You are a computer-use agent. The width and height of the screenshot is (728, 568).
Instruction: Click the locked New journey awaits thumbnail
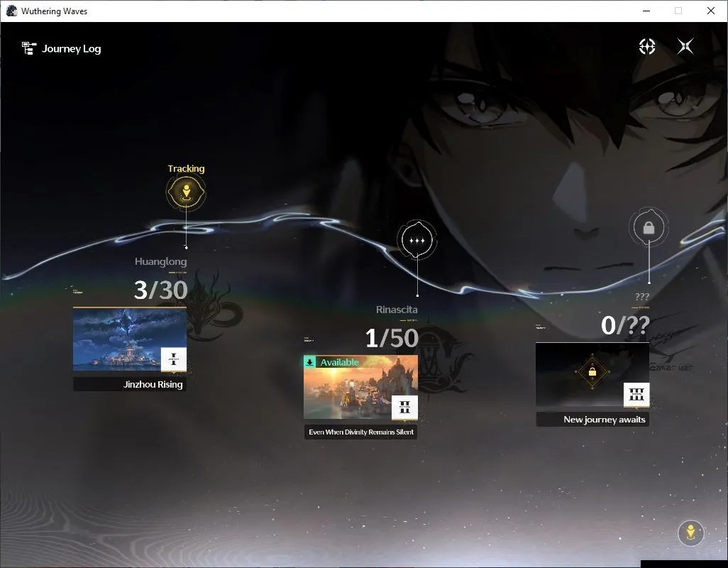click(x=592, y=375)
